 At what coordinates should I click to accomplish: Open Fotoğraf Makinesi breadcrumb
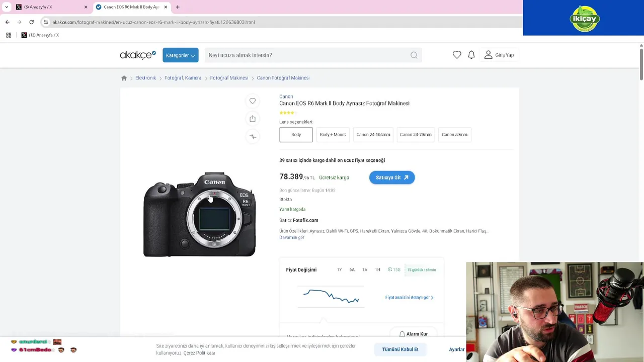pos(229,78)
